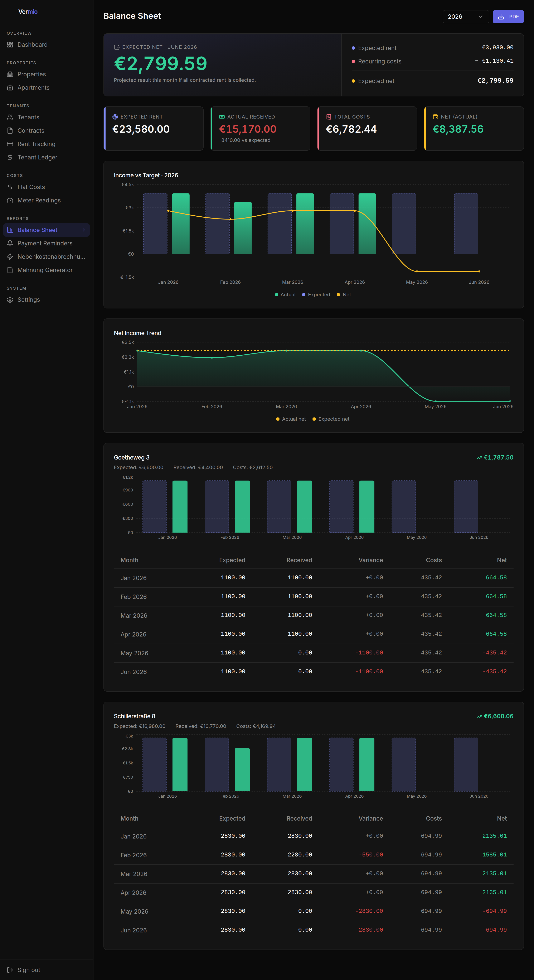Image resolution: width=534 pixels, height=980 pixels.
Task: Click the Goetheweg 3 property heading
Action: 132,457
